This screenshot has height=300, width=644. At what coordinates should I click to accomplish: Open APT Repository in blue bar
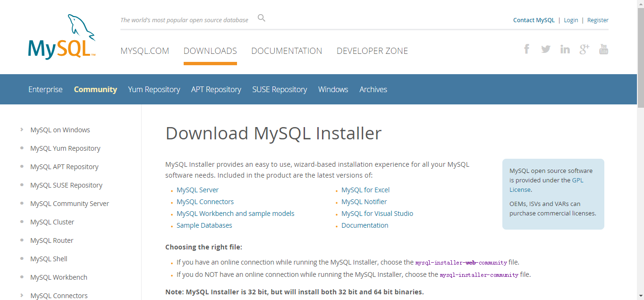216,89
